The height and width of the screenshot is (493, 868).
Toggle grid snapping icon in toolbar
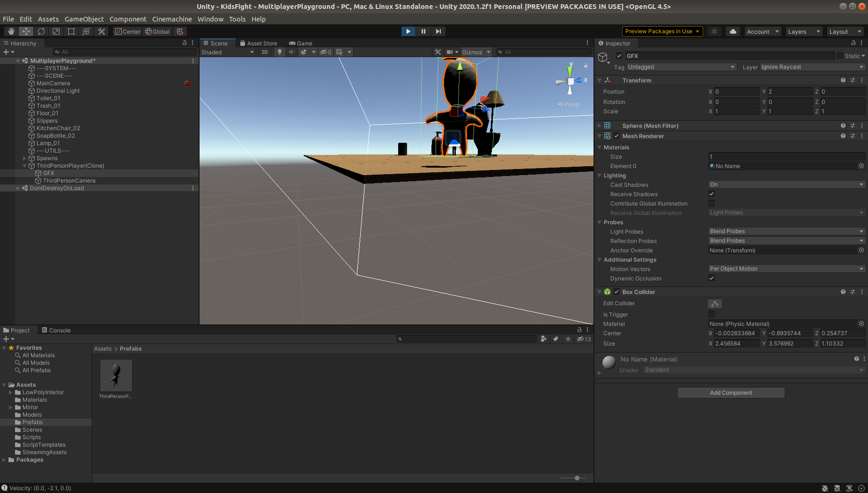tap(180, 31)
